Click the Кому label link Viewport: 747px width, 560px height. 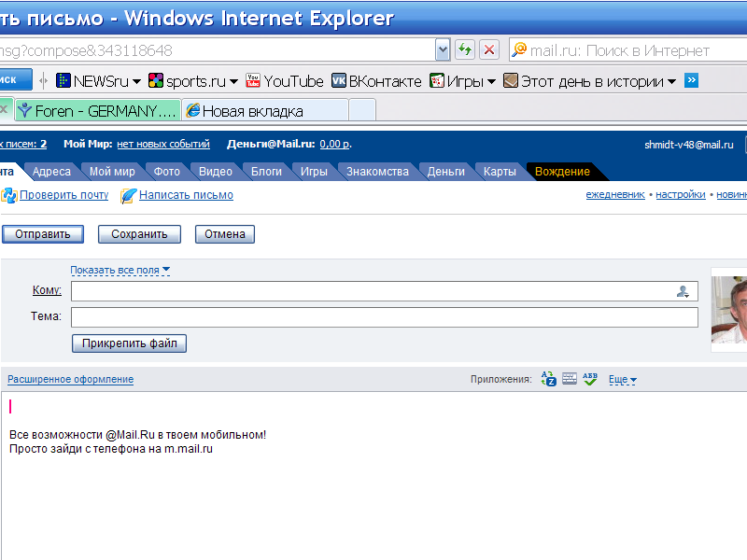[x=47, y=290]
